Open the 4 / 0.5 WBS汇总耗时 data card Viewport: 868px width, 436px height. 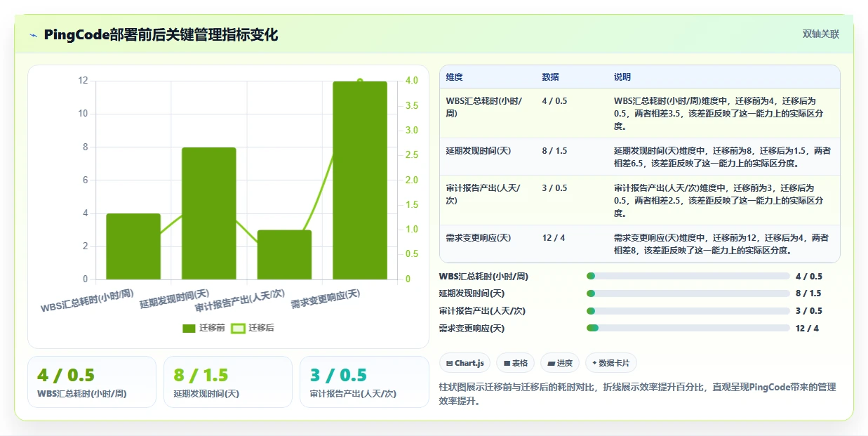coord(92,382)
